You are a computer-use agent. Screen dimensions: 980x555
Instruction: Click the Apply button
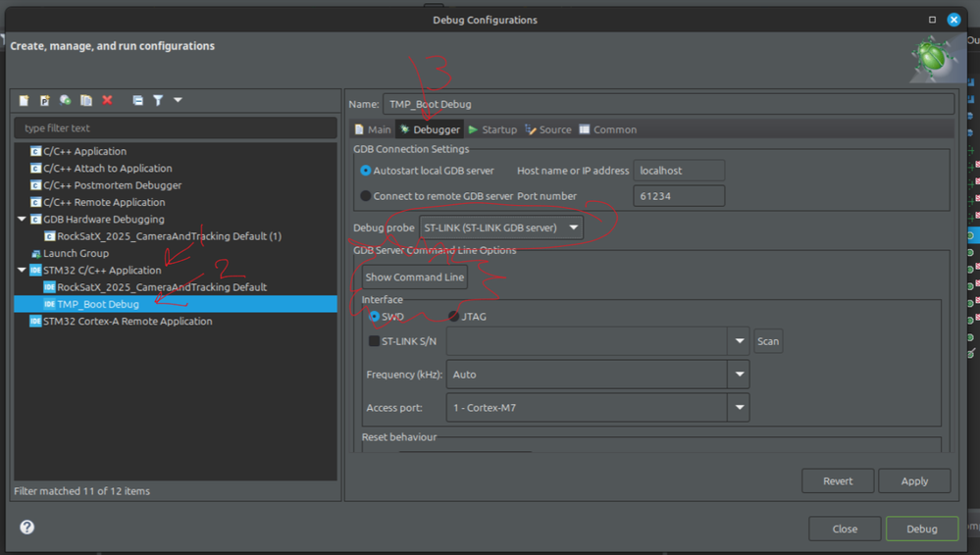coord(914,481)
